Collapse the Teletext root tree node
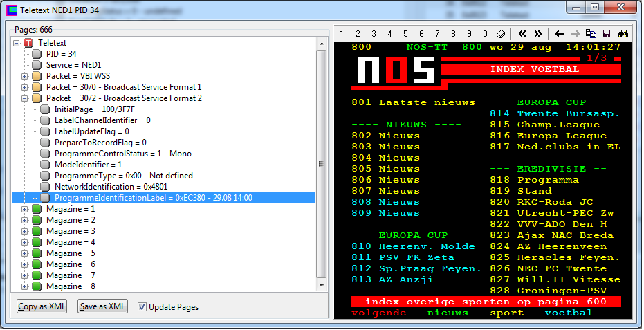This screenshot has width=644, height=330. (x=17, y=43)
